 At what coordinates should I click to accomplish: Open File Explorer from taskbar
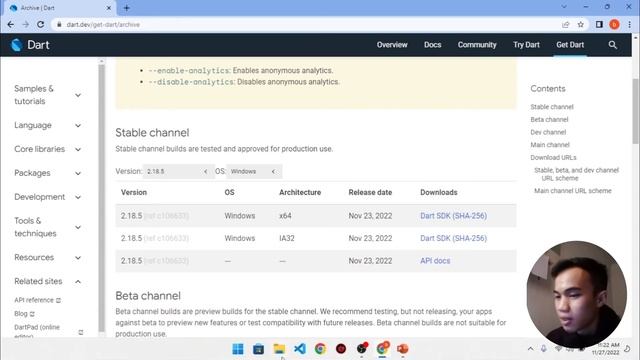tap(279, 349)
